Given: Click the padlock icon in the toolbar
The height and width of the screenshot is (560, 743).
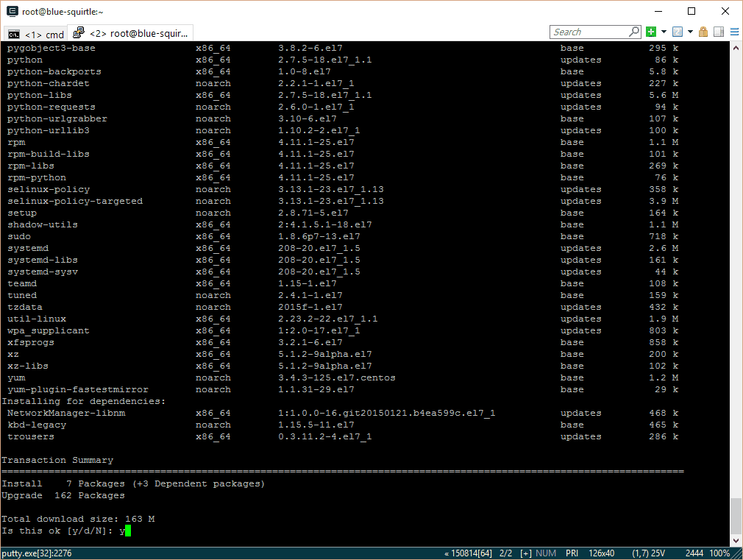Looking at the screenshot, I should point(703,32).
